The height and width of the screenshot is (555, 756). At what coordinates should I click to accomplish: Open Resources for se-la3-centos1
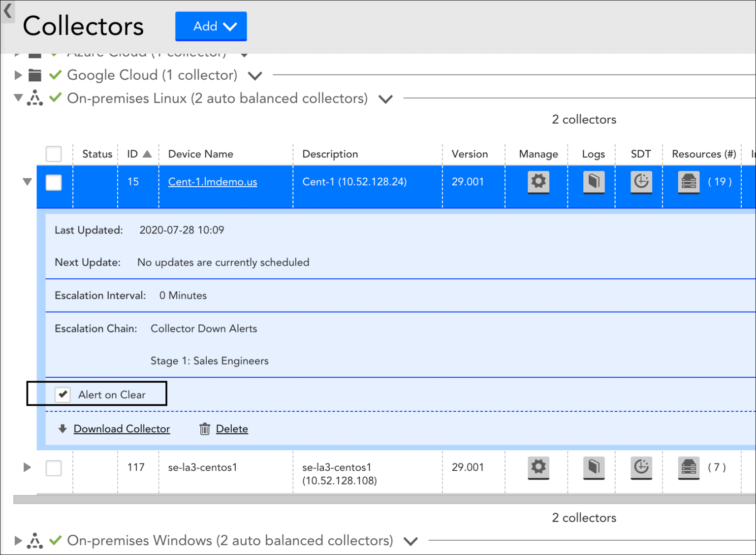click(689, 468)
